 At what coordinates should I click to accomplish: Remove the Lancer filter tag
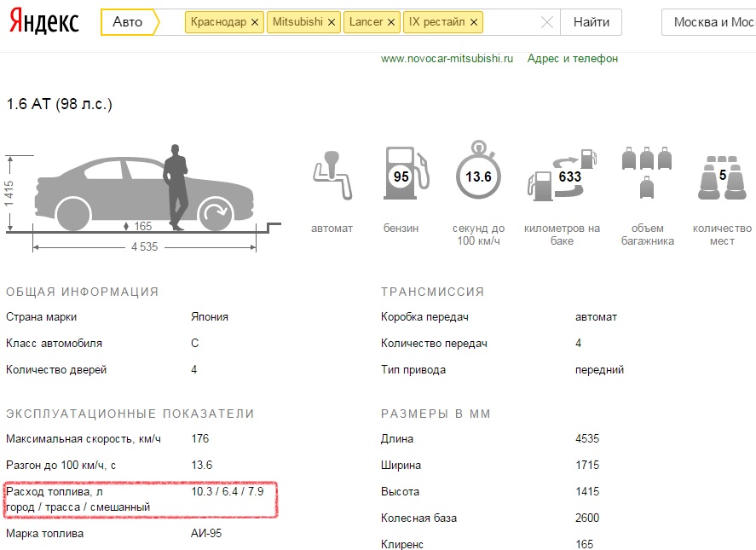coord(390,22)
